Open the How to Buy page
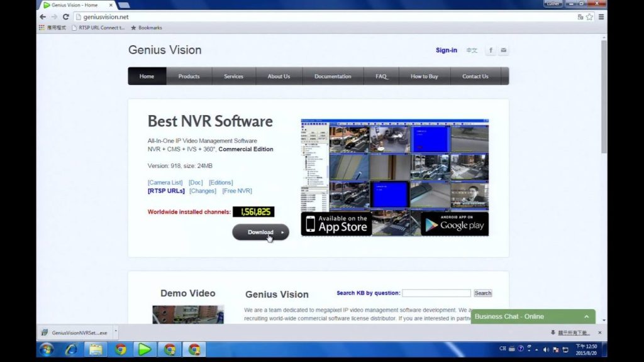Image resolution: width=644 pixels, height=362 pixels. 424,77
